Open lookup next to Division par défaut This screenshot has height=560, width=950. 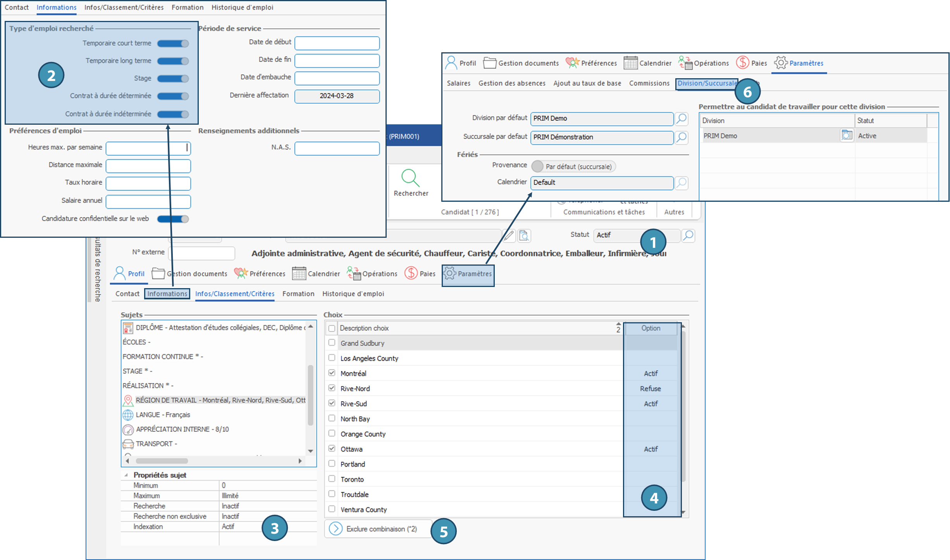click(681, 119)
